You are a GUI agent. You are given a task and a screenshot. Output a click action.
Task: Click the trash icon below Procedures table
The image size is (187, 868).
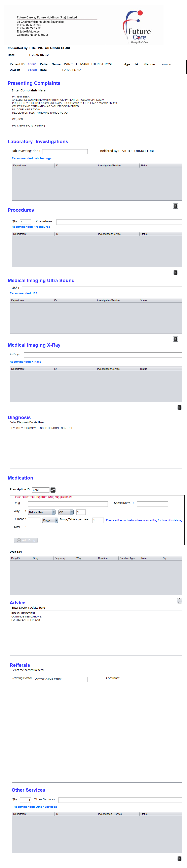[175, 272]
